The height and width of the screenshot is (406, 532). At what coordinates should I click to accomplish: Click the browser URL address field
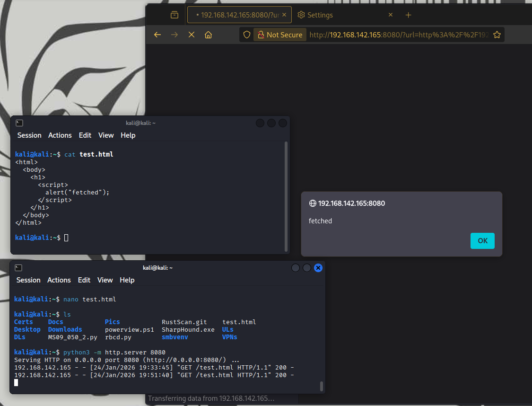pos(397,35)
